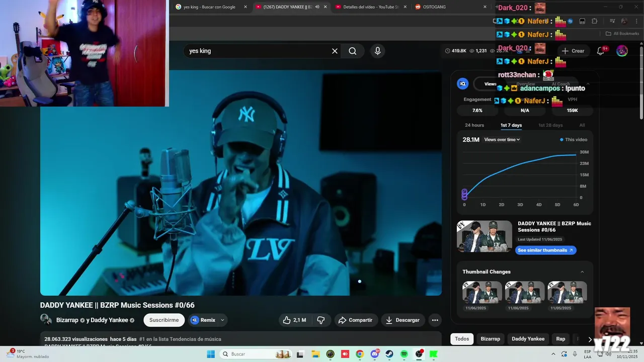Open the Views over time dropdown
The height and width of the screenshot is (362, 644).
502,139
